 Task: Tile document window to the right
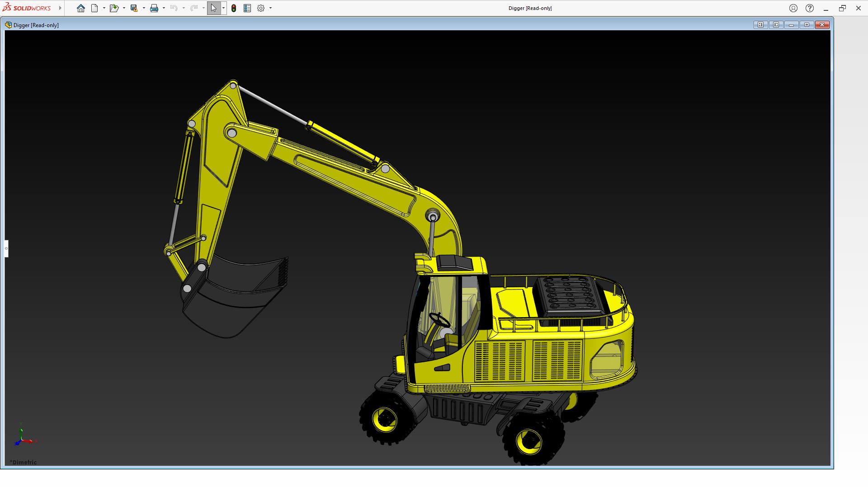[776, 25]
